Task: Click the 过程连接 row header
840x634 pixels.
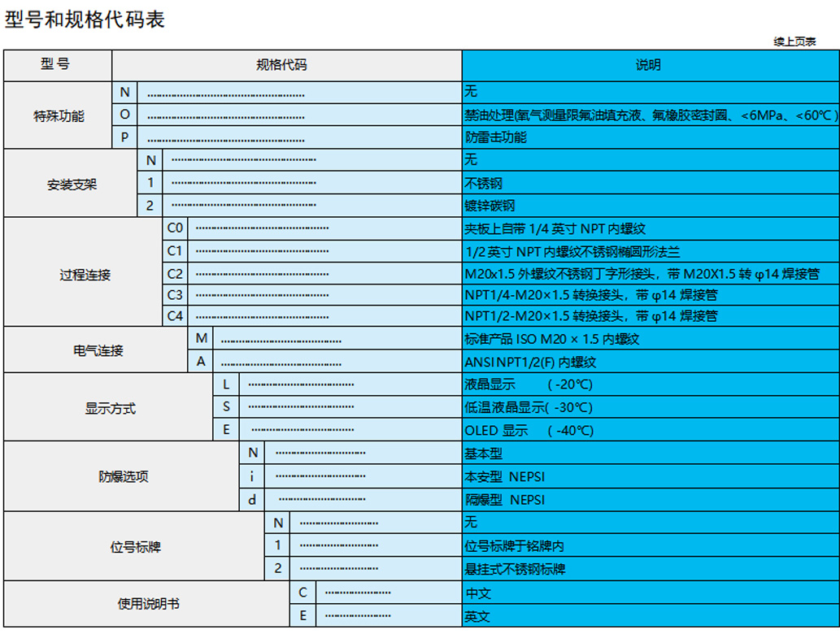Action: click(84, 274)
